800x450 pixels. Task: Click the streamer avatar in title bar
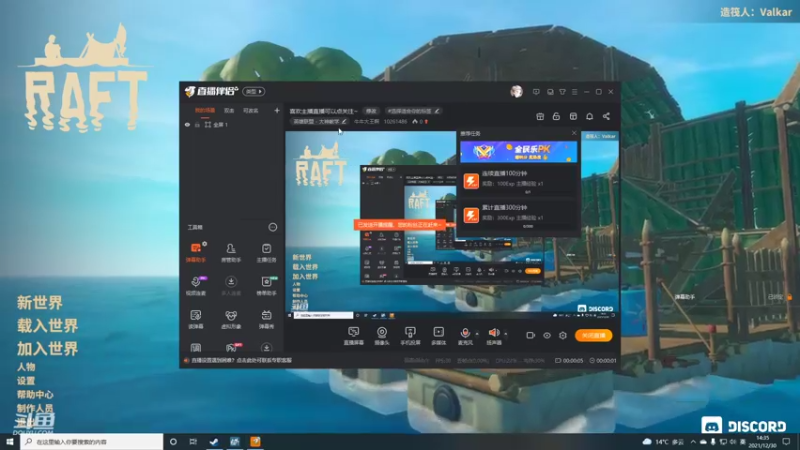pos(516,92)
